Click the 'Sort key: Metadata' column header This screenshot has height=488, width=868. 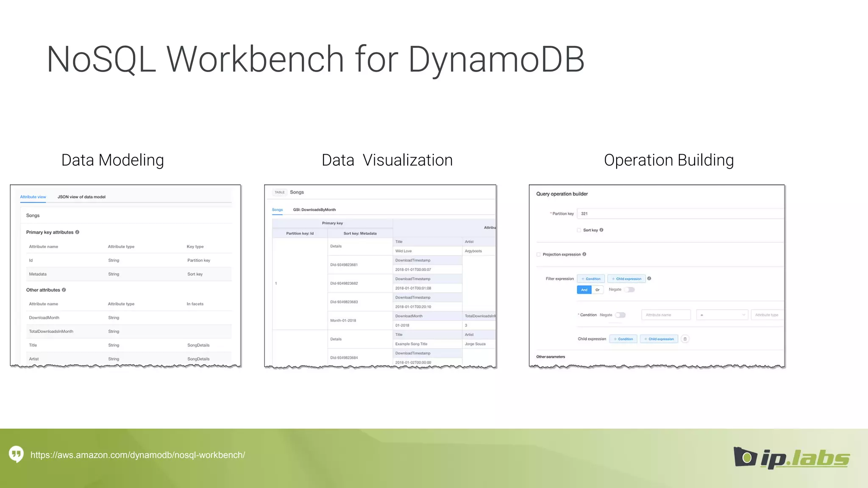tap(360, 233)
